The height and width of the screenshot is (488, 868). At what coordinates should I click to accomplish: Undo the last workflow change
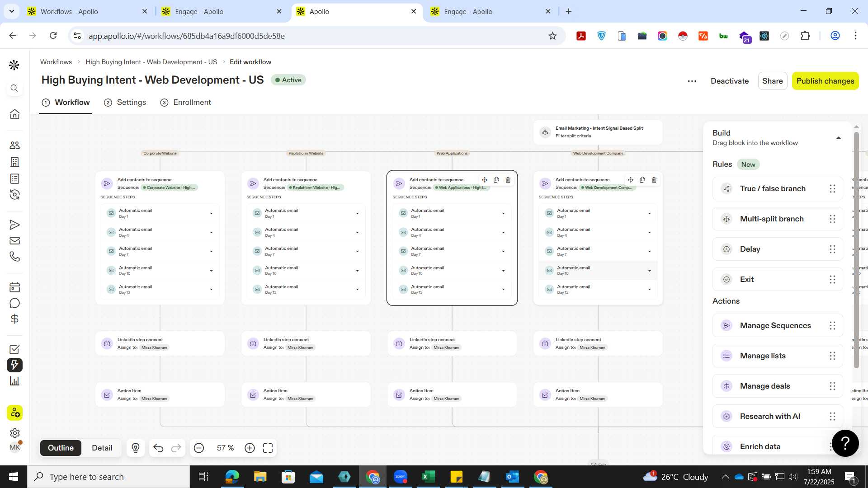pos(158,448)
